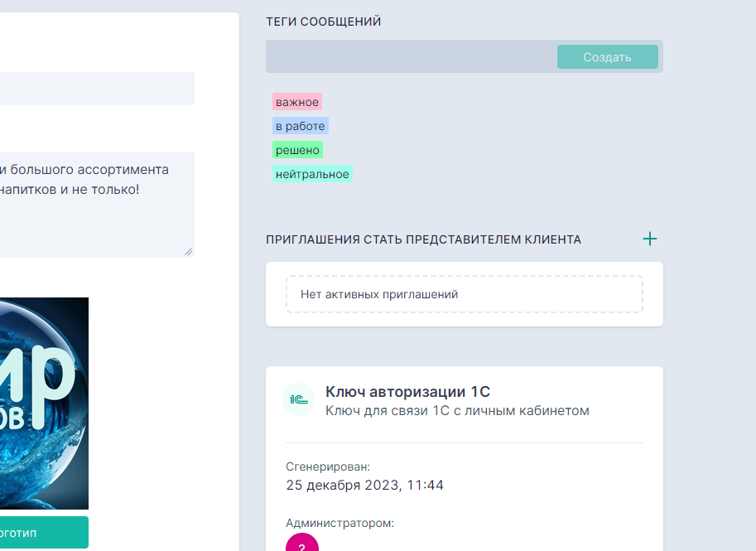The width and height of the screenshot is (756, 551).
Task: Toggle the green «решено» tag
Action: 297,150
